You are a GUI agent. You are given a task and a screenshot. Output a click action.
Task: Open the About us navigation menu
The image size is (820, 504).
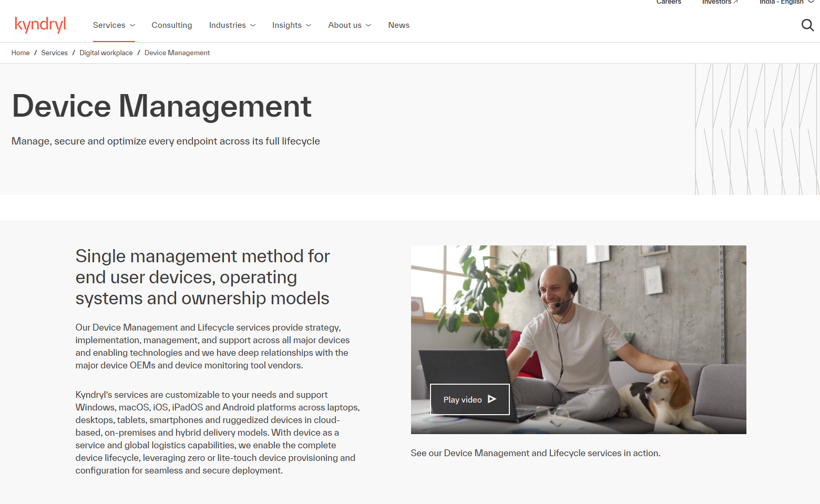pyautogui.click(x=350, y=25)
